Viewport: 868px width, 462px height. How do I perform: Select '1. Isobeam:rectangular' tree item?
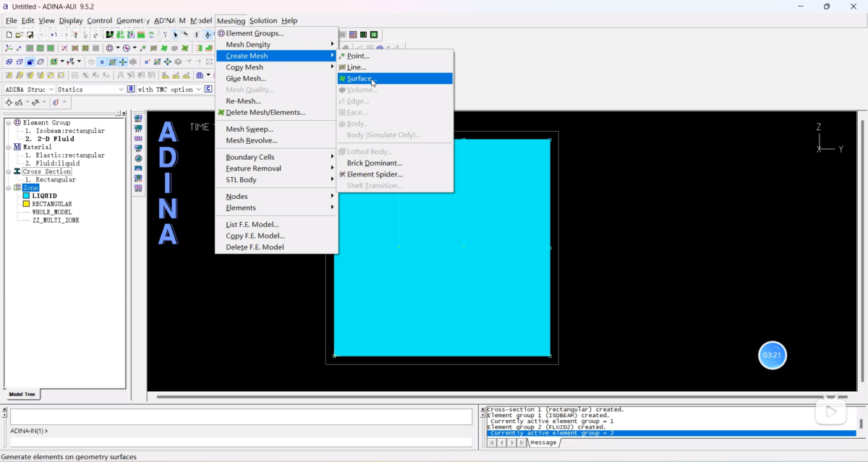pos(64,131)
